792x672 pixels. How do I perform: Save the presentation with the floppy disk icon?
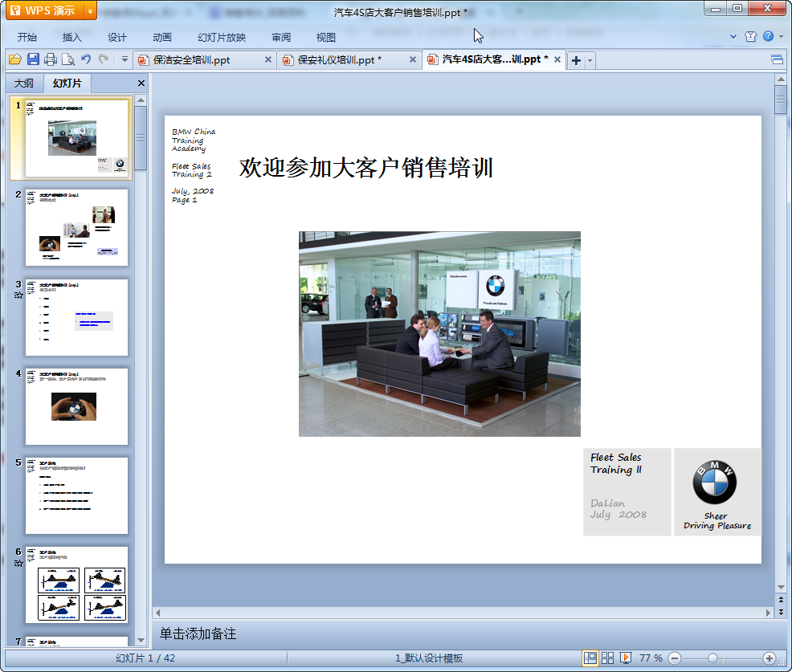pos(34,59)
